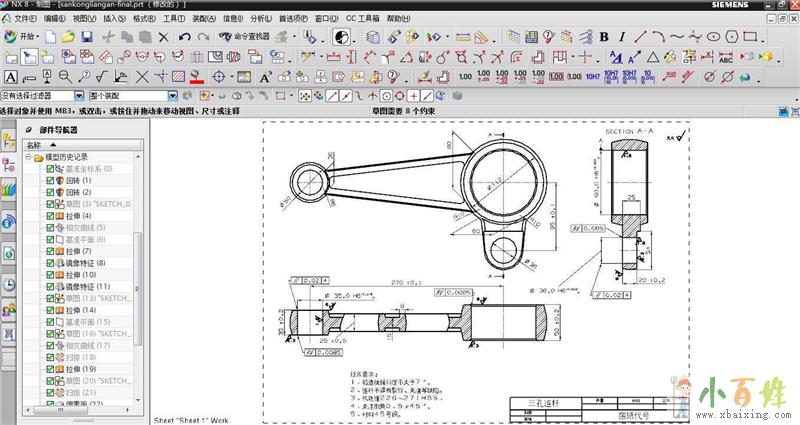
Task: Click the Undo arrow icon
Action: tap(185, 37)
